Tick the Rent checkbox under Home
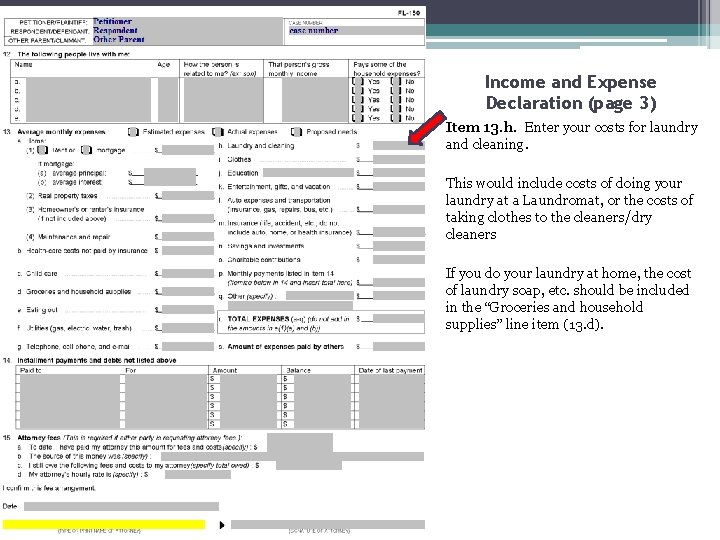The width and height of the screenshot is (720, 540). [x=43, y=150]
